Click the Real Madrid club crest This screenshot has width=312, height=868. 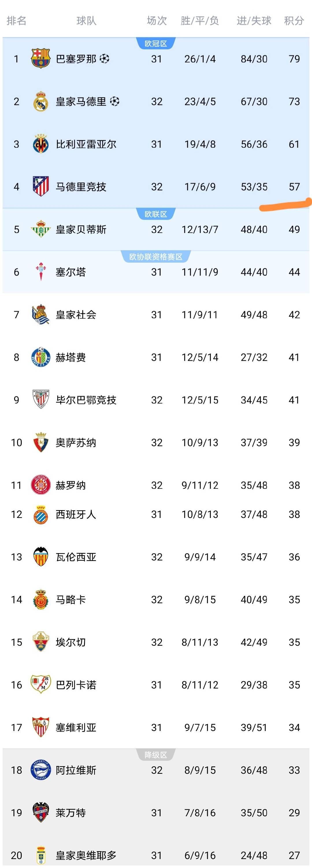click(x=40, y=101)
